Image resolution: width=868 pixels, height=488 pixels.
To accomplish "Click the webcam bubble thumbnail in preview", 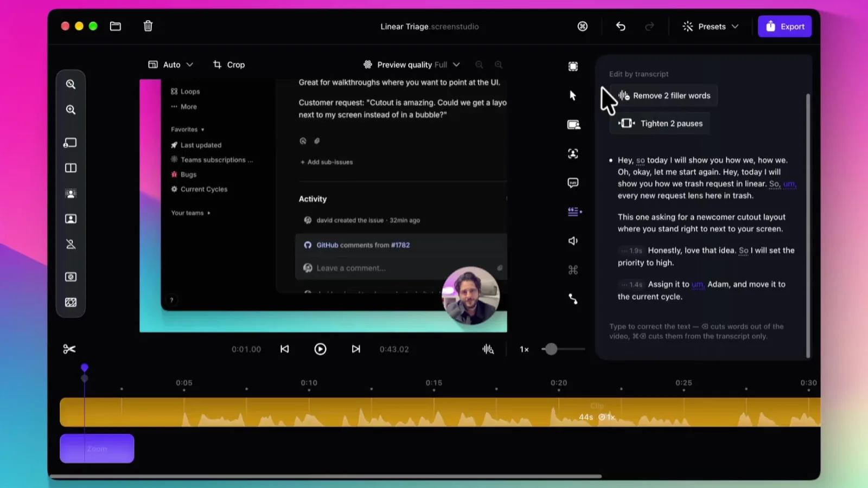I will 470,296.
